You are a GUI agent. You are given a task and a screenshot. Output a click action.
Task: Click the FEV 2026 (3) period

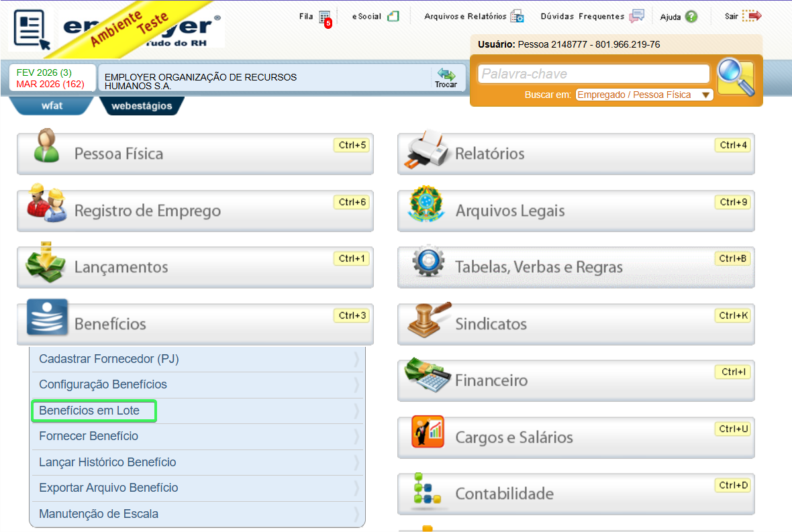pos(44,72)
